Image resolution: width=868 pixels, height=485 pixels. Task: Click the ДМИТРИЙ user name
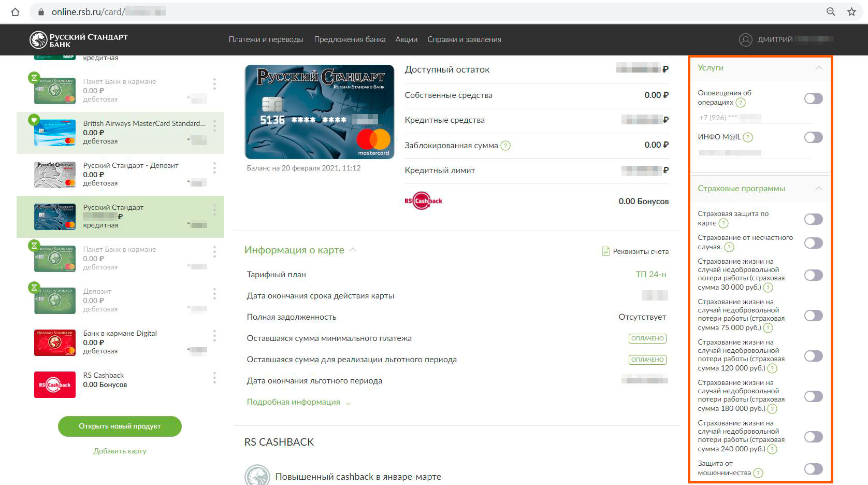pyautogui.click(x=775, y=39)
